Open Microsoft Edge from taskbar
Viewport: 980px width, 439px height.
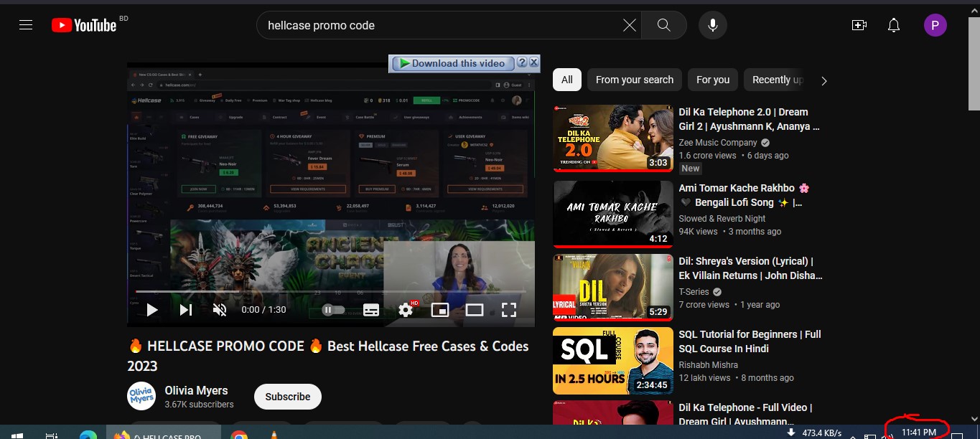tap(88, 434)
